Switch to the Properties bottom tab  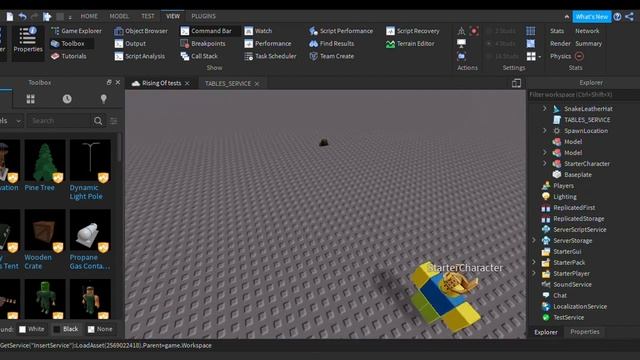pos(584,332)
